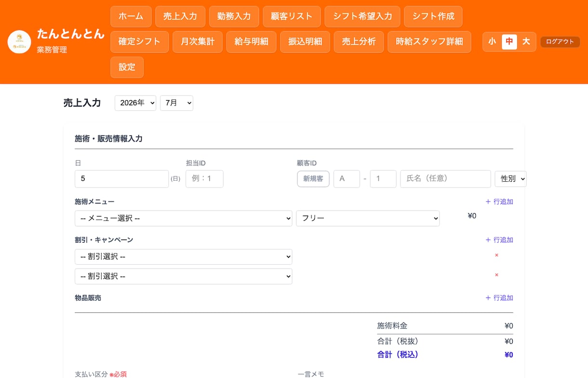The height and width of the screenshot is (378, 588).
Task: Click the 日 input field showing 5
Action: pos(122,178)
